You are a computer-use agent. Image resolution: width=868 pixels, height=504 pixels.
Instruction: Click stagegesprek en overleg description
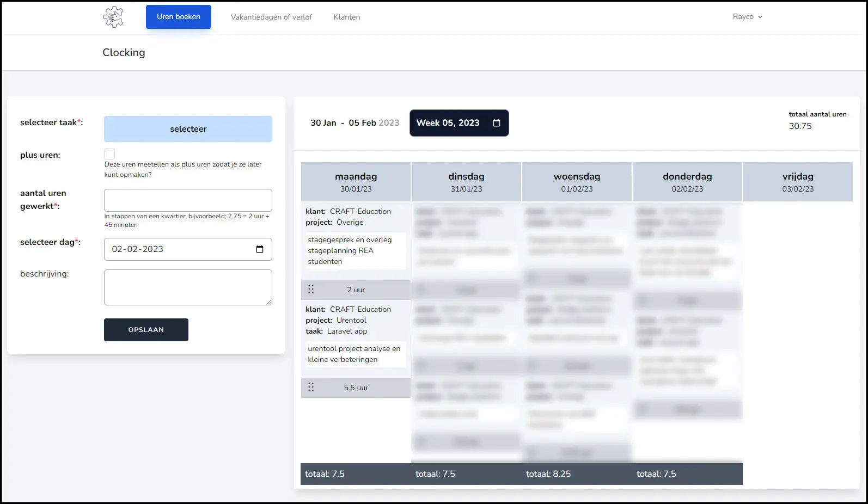tap(356, 251)
